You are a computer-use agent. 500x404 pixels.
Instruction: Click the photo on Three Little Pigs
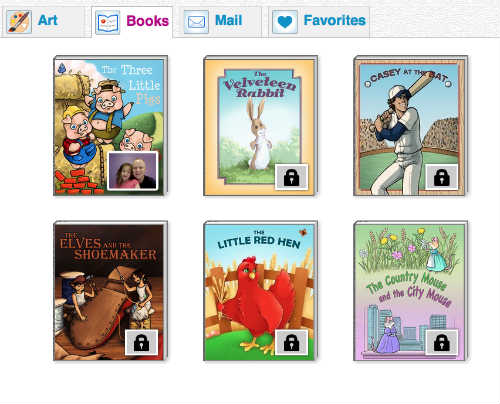[133, 171]
